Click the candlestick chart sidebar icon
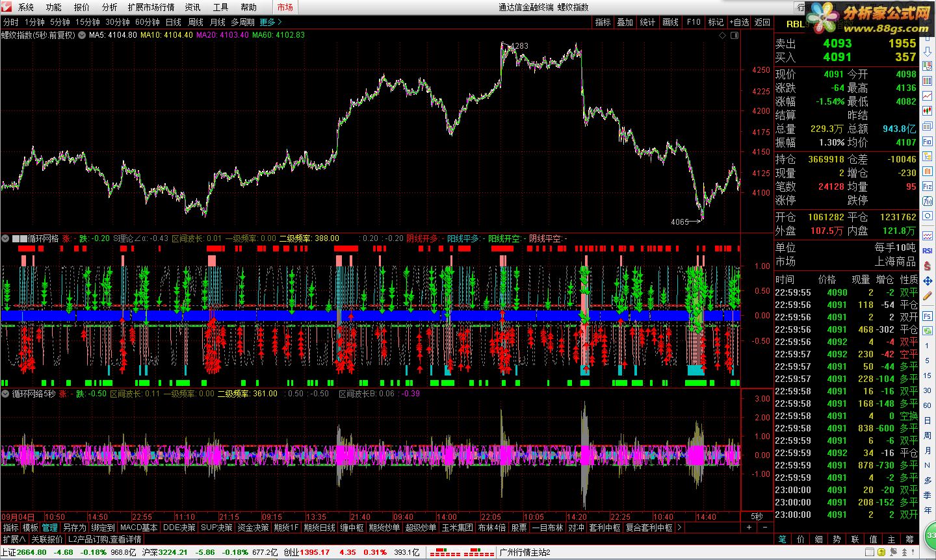The image size is (936, 560). tap(928, 110)
